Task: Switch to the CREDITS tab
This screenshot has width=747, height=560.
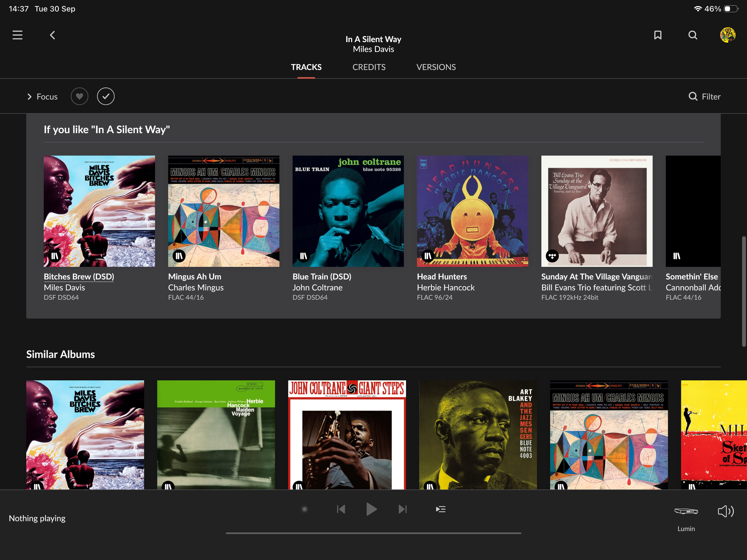Action: (x=369, y=67)
